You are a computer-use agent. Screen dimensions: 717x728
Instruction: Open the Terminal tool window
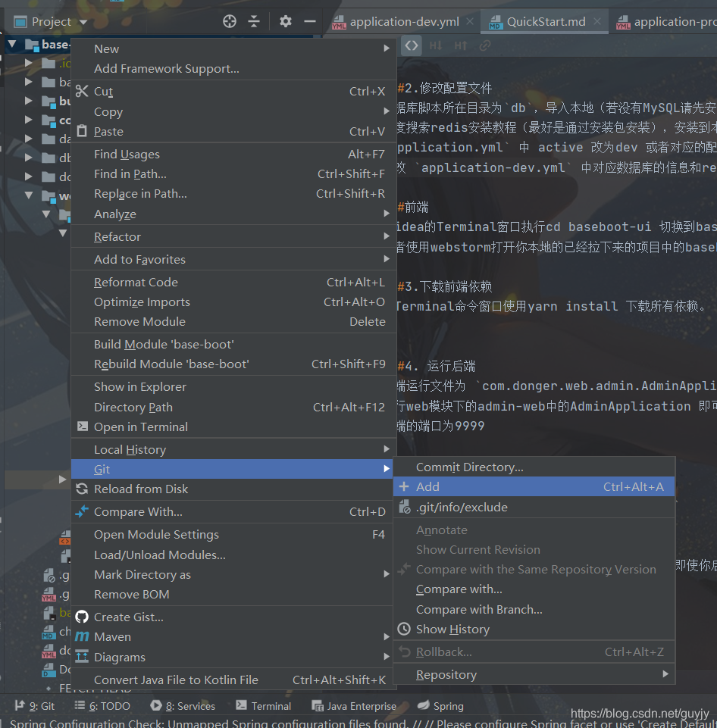tap(263, 706)
